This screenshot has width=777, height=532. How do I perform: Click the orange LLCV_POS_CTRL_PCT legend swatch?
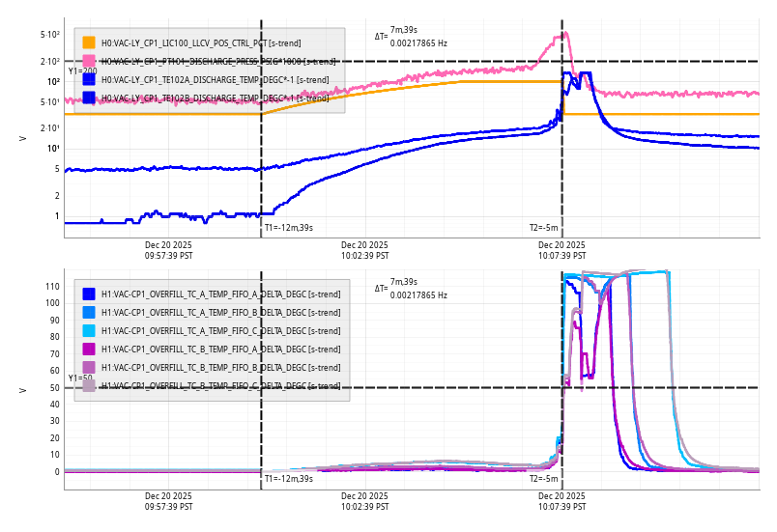(x=89, y=42)
